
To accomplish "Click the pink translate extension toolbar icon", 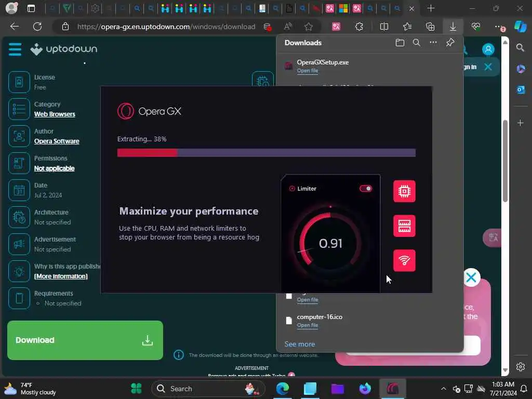I will (336, 26).
